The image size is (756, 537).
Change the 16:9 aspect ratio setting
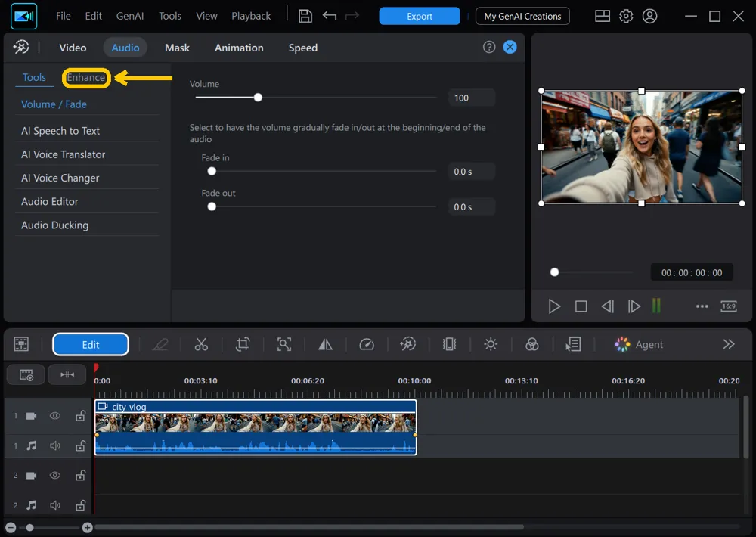(729, 306)
